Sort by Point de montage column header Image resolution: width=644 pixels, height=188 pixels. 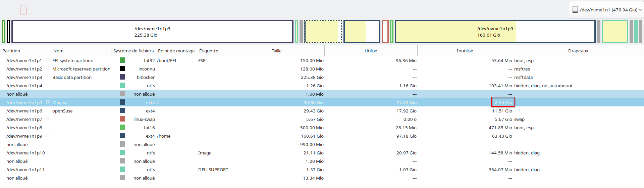(x=176, y=51)
